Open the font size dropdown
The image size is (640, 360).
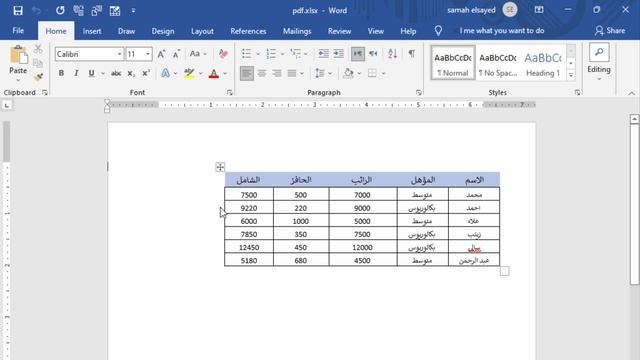tap(147, 54)
